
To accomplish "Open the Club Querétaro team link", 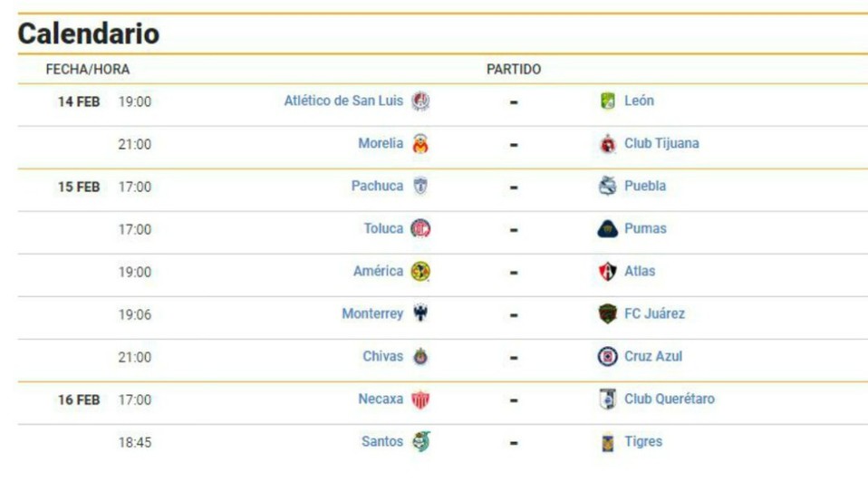I will (670, 400).
